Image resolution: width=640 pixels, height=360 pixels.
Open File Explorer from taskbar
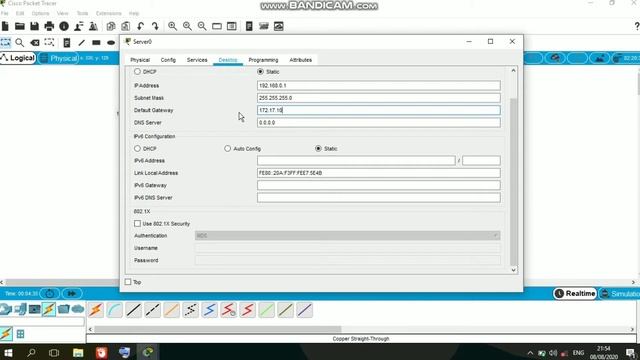(x=78, y=353)
